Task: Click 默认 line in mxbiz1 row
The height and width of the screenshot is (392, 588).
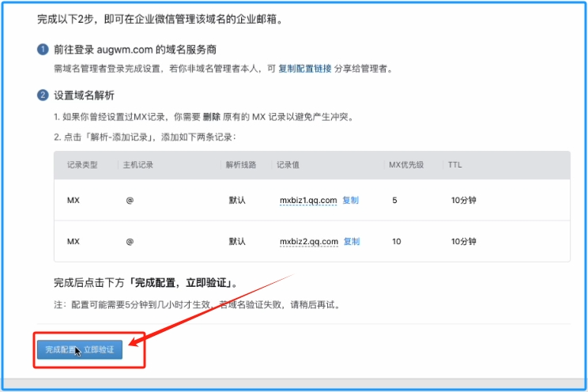Action: tap(237, 200)
